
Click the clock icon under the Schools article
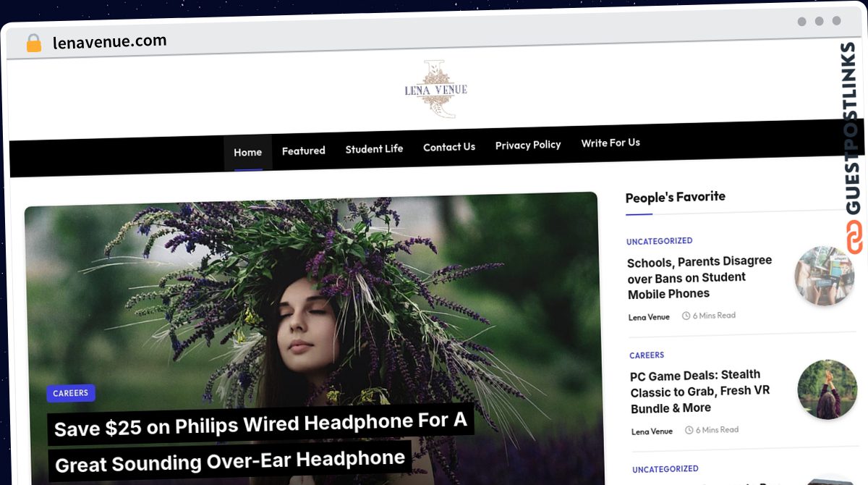(x=686, y=316)
